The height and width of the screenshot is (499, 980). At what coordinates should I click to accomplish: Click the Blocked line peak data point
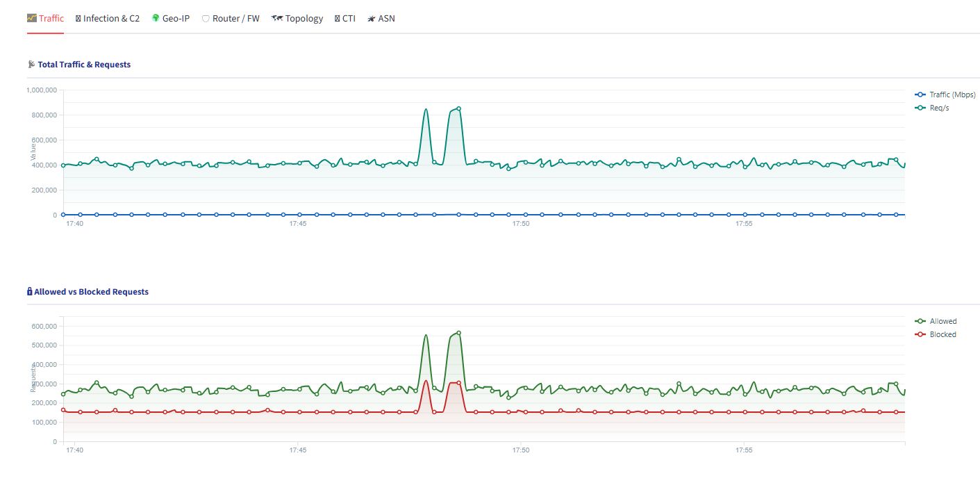[x=459, y=383]
